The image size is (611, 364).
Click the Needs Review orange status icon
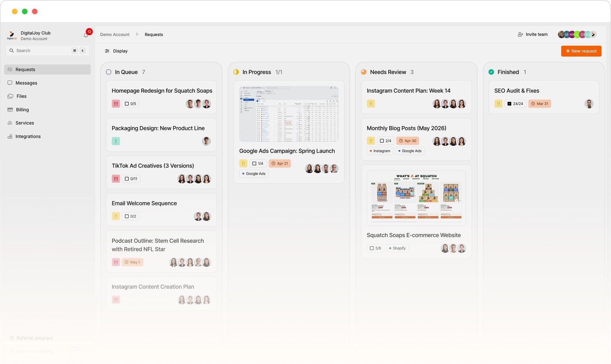point(364,72)
